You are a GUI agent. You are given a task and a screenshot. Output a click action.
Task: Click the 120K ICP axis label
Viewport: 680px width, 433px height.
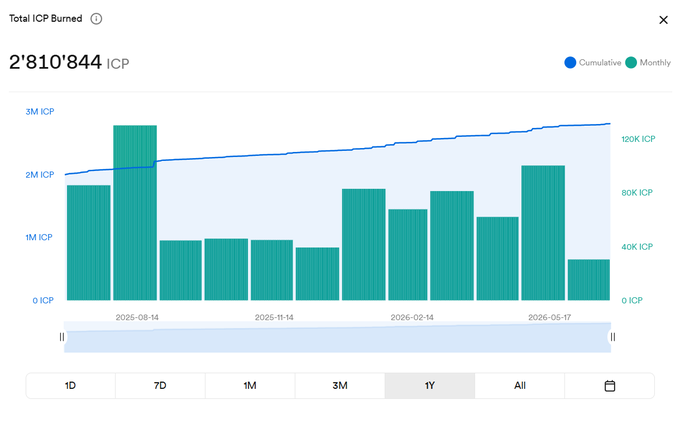638,139
